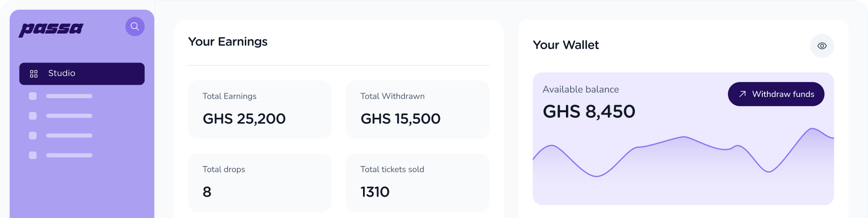Click the passa logo
Image resolution: width=868 pixels, height=218 pixels.
pyautogui.click(x=51, y=29)
